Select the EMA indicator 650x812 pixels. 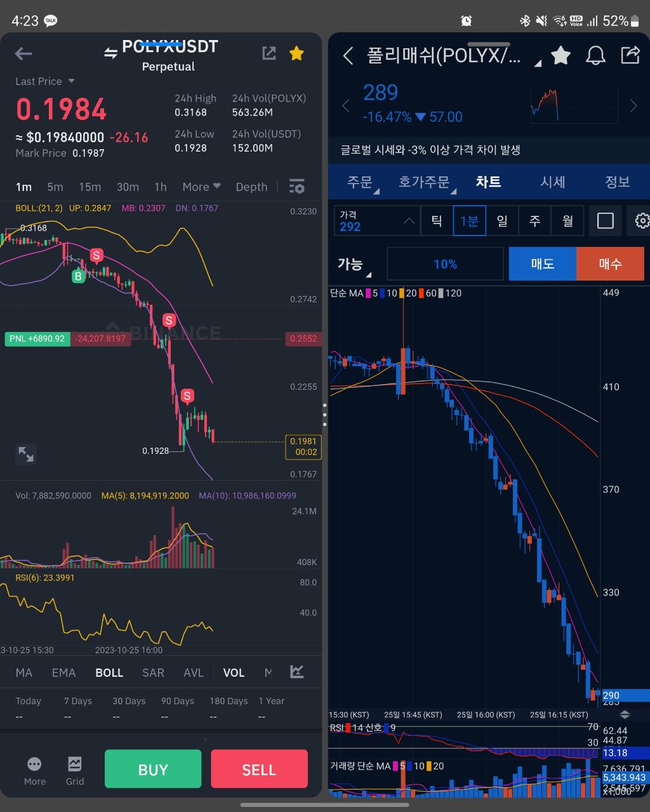pos(63,672)
